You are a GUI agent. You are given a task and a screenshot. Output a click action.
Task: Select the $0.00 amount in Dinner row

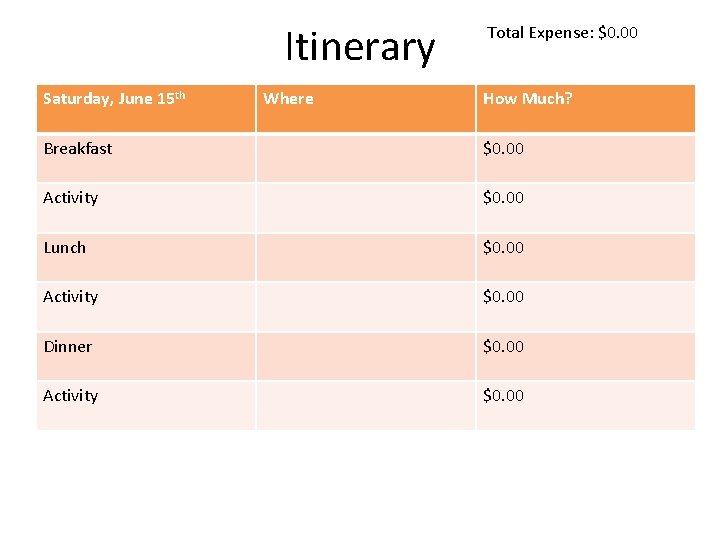[503, 347]
